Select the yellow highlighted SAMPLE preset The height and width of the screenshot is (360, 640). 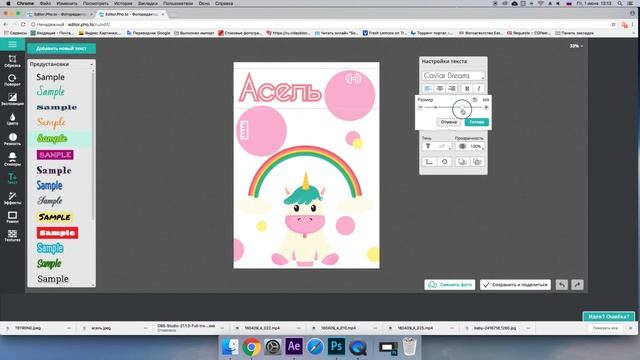click(55, 217)
